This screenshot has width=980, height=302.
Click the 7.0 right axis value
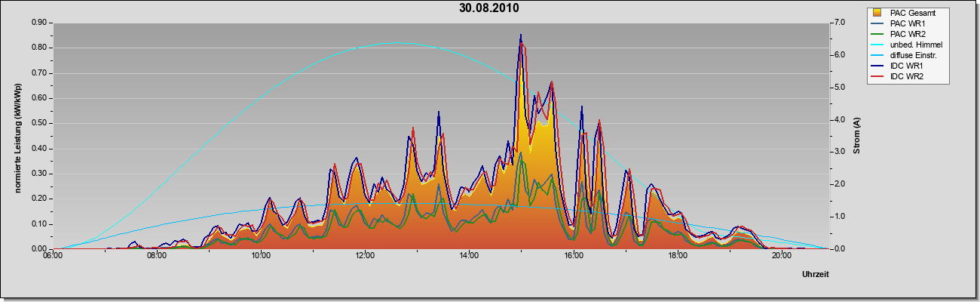[x=839, y=23]
